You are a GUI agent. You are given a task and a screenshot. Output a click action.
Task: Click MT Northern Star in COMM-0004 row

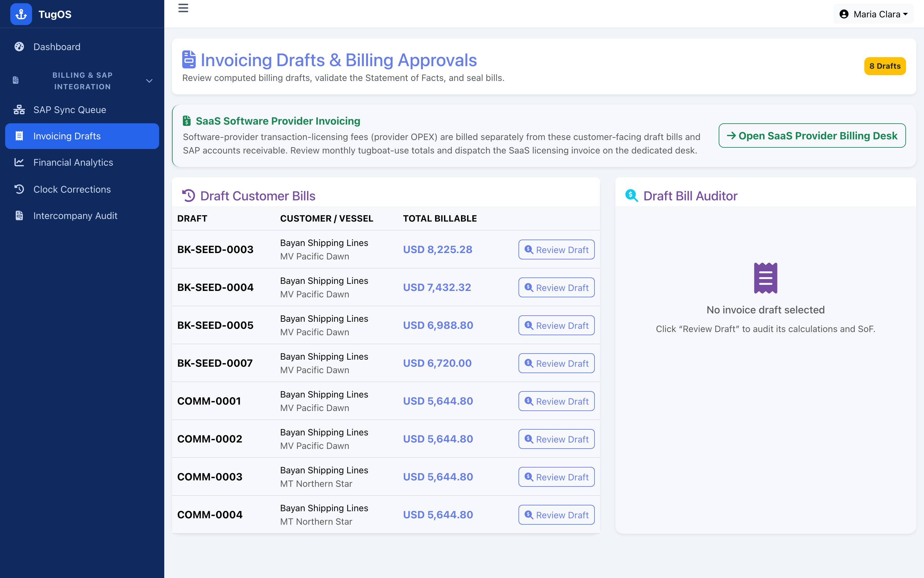[316, 521]
